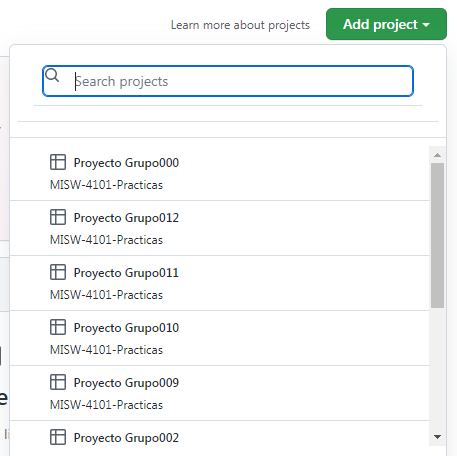Click the Add project caret arrow

point(426,25)
